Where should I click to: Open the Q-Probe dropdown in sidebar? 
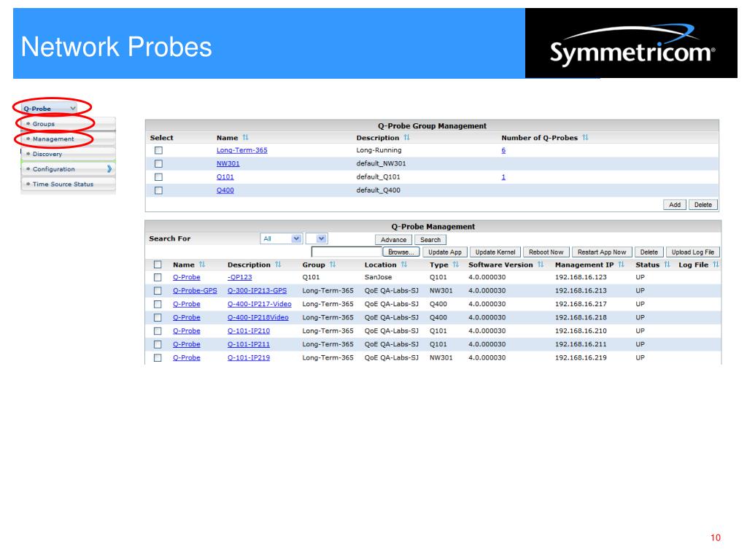tap(50, 109)
